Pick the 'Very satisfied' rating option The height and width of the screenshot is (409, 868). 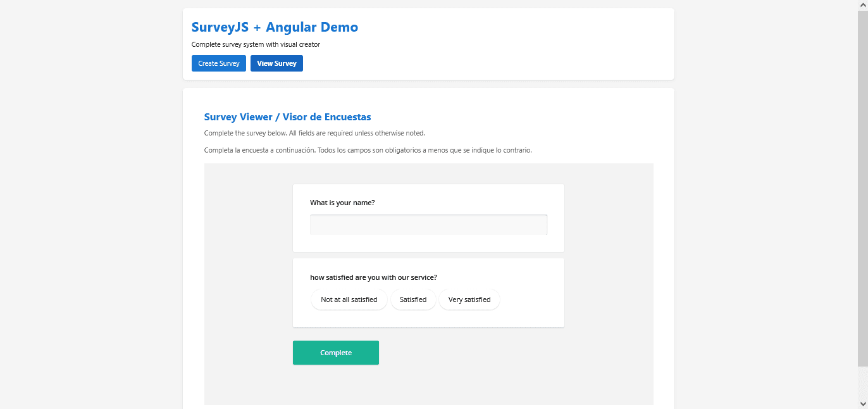coord(469,299)
